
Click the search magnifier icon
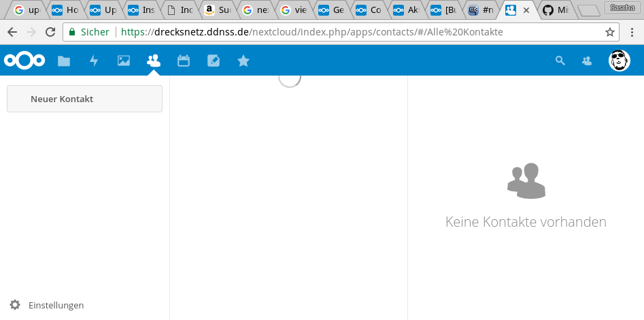(x=560, y=61)
